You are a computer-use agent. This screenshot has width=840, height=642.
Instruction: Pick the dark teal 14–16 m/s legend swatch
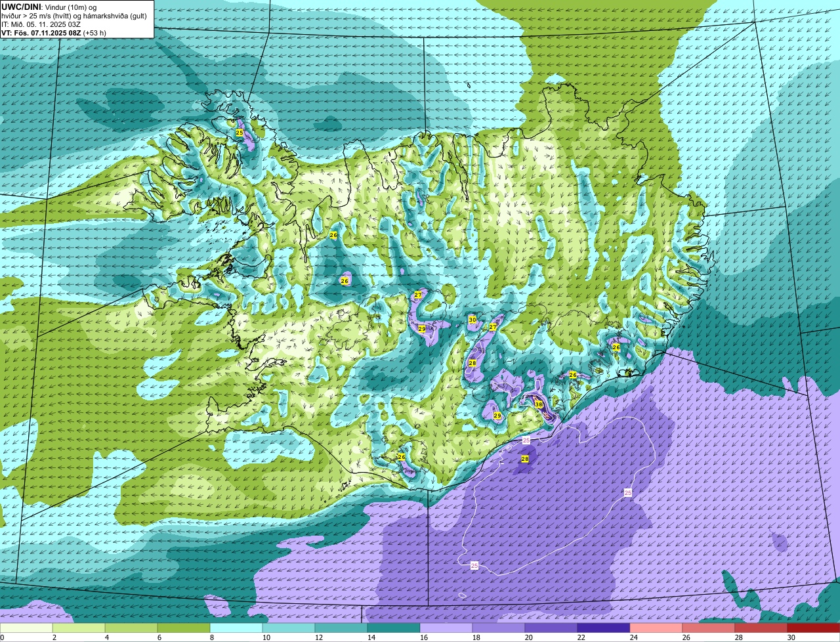click(x=394, y=628)
